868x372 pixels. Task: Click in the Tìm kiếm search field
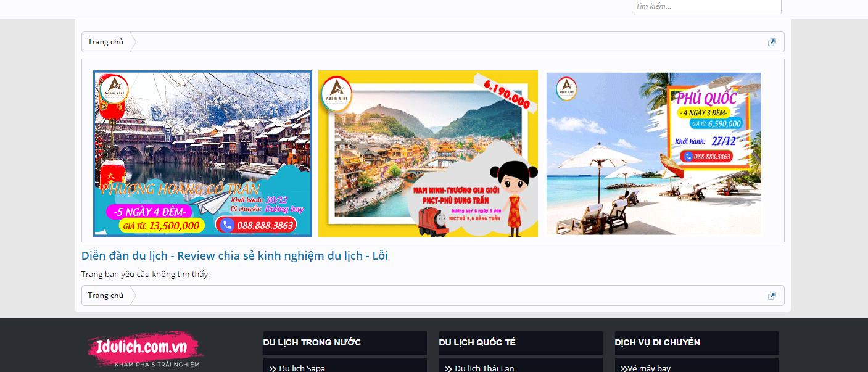706,7
